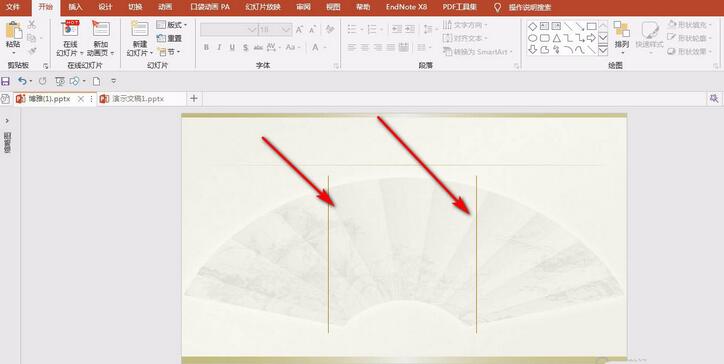Open the Layout (版式) dropdown
The width and height of the screenshot is (724, 364).
pos(172,25)
